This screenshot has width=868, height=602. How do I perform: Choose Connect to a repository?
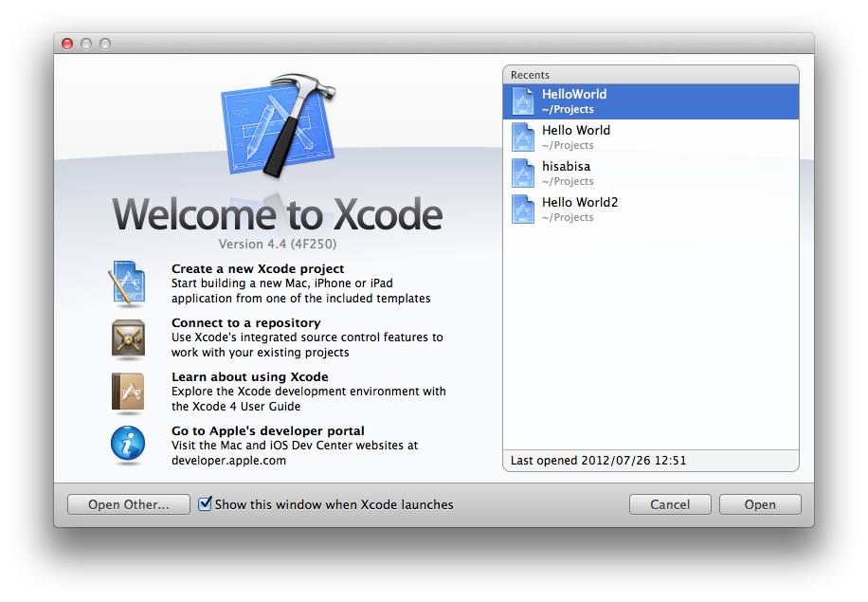tap(245, 323)
